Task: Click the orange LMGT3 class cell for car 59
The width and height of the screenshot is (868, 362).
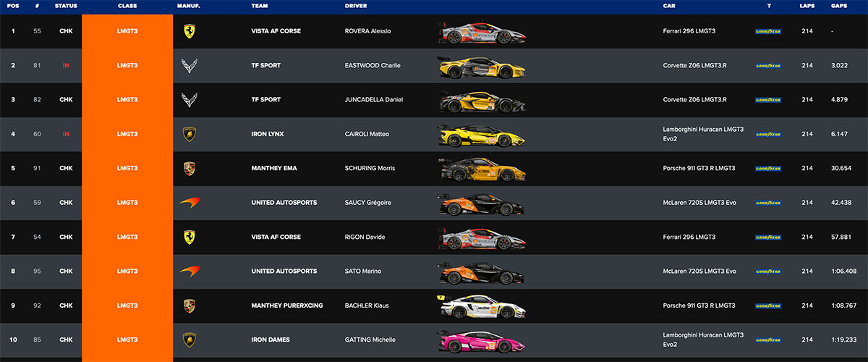Action: pos(127,203)
